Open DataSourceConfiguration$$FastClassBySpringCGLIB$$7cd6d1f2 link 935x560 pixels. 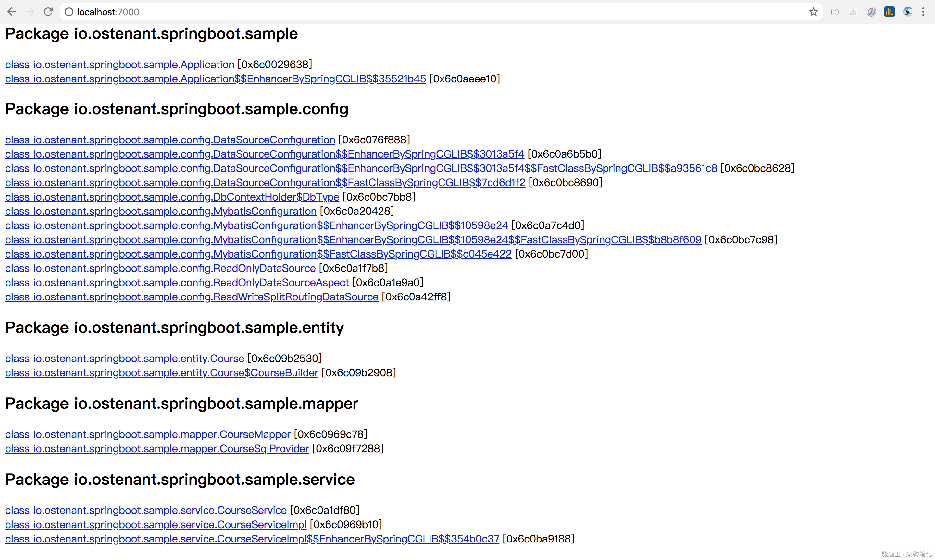click(x=265, y=183)
